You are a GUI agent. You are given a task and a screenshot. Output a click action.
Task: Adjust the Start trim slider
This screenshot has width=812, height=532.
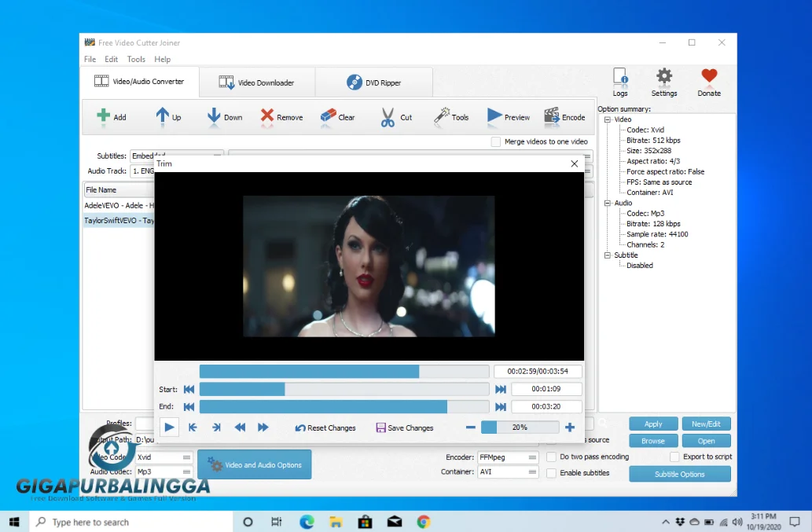pyautogui.click(x=344, y=389)
